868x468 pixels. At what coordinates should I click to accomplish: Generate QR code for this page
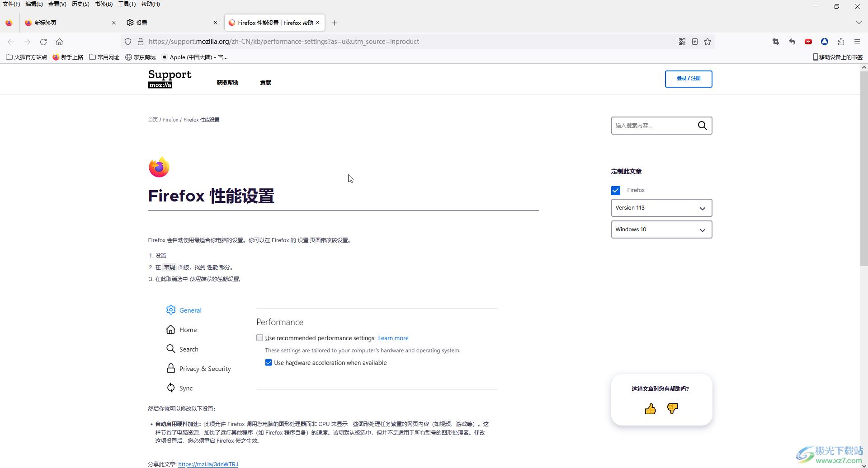(x=682, y=42)
